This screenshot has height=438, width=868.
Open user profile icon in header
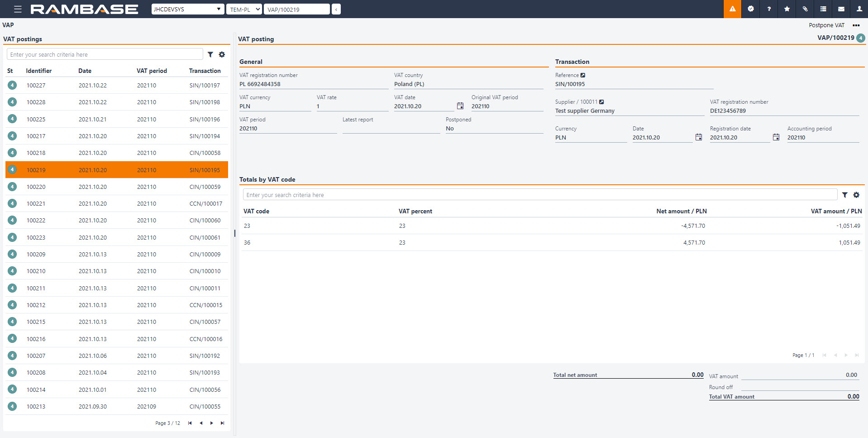tap(859, 9)
